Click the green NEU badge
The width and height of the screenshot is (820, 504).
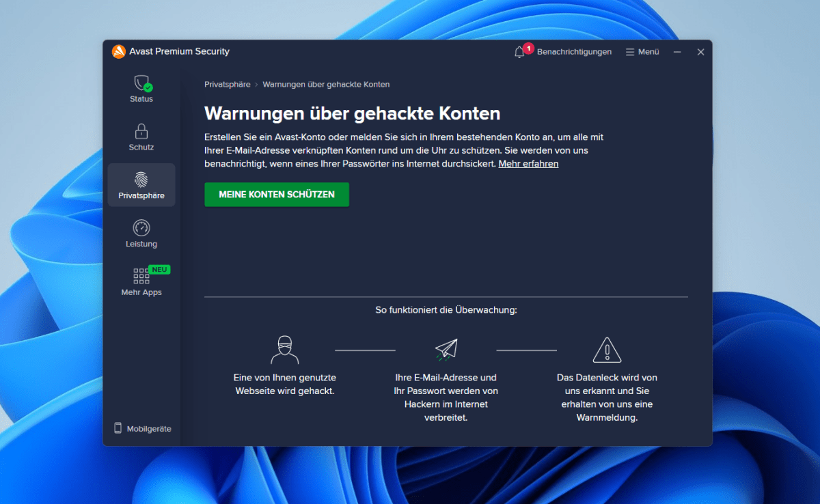click(159, 270)
